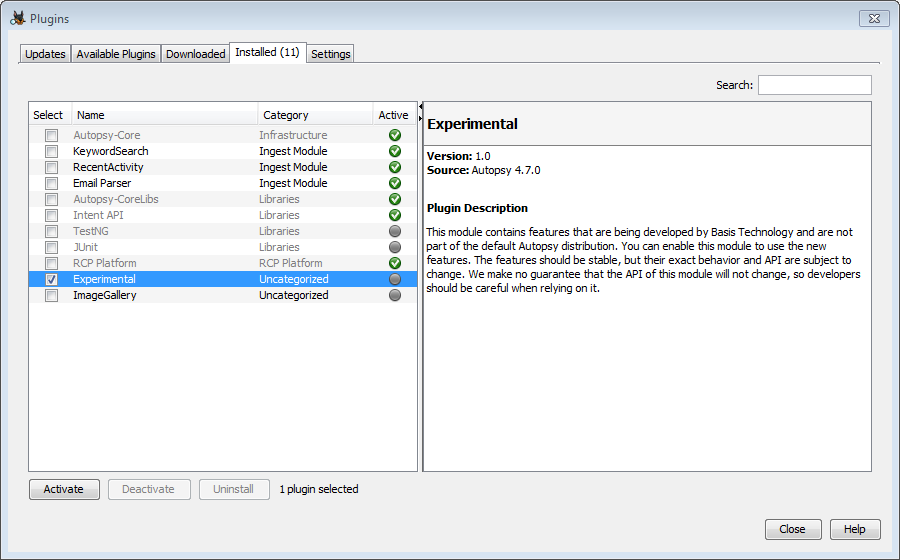
Task: Collapse the details panel using splitter arrow
Action: 420,119
